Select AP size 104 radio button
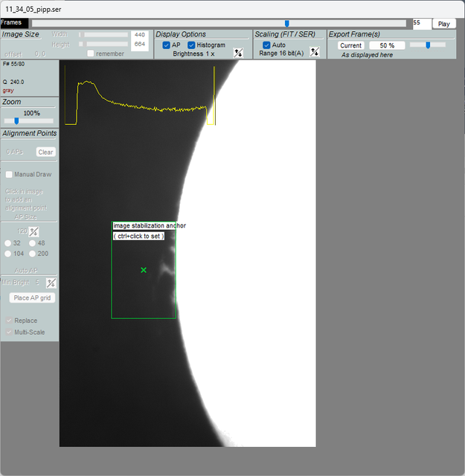The height and width of the screenshot is (476, 465). (8, 254)
